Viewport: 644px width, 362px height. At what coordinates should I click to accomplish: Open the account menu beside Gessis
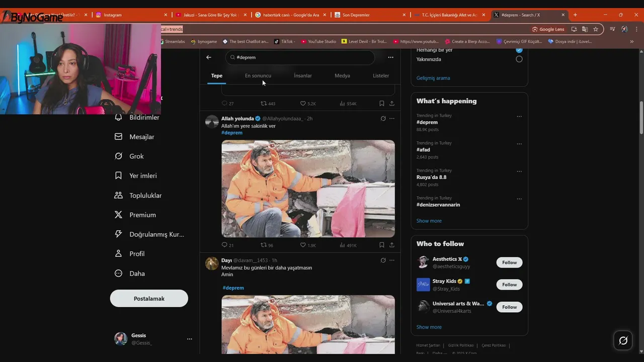pyautogui.click(x=190, y=339)
